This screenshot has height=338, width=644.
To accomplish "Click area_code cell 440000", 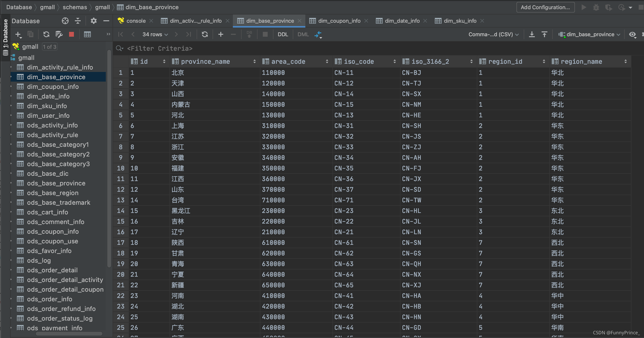I will (296, 328).
